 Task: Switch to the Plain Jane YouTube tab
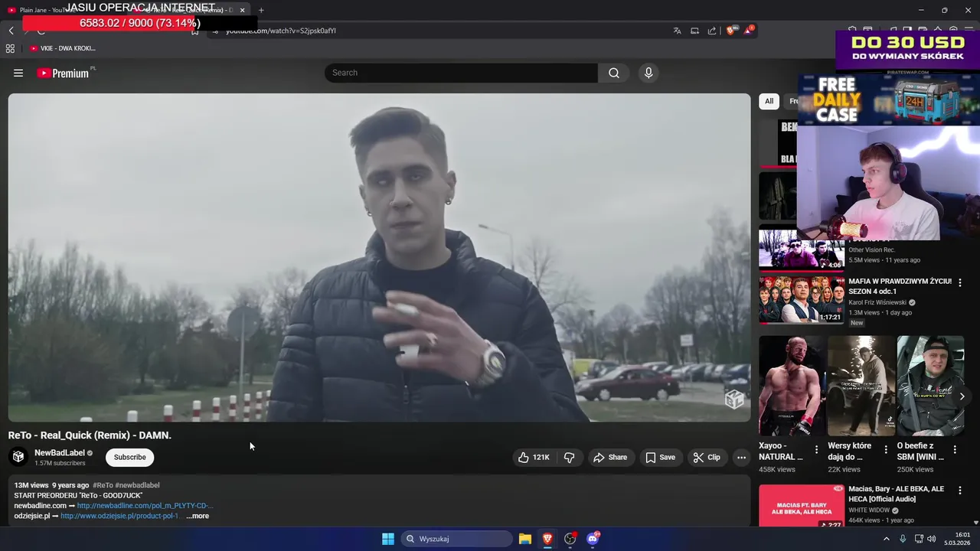coord(46,10)
